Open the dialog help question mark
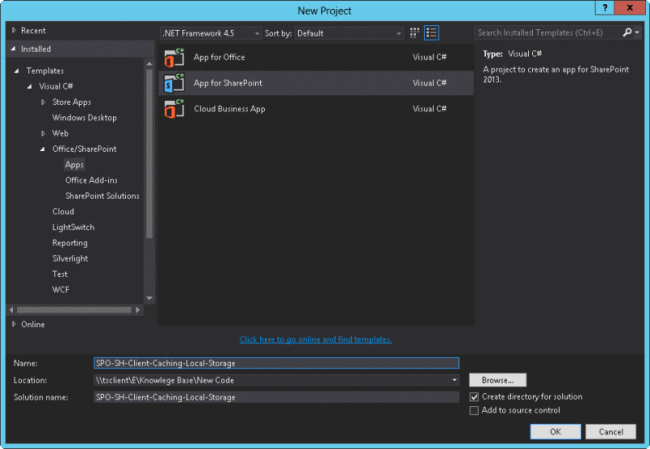This screenshot has width=650, height=449. pos(605,7)
